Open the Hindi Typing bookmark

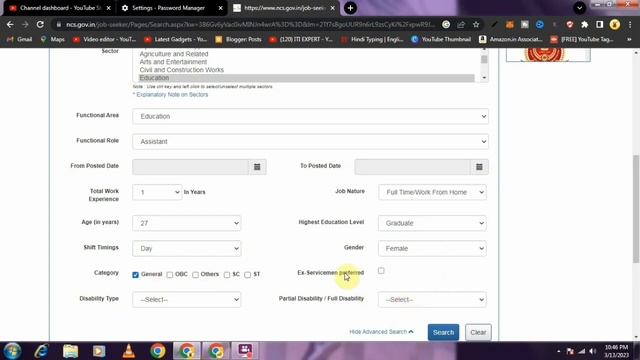tap(372, 39)
